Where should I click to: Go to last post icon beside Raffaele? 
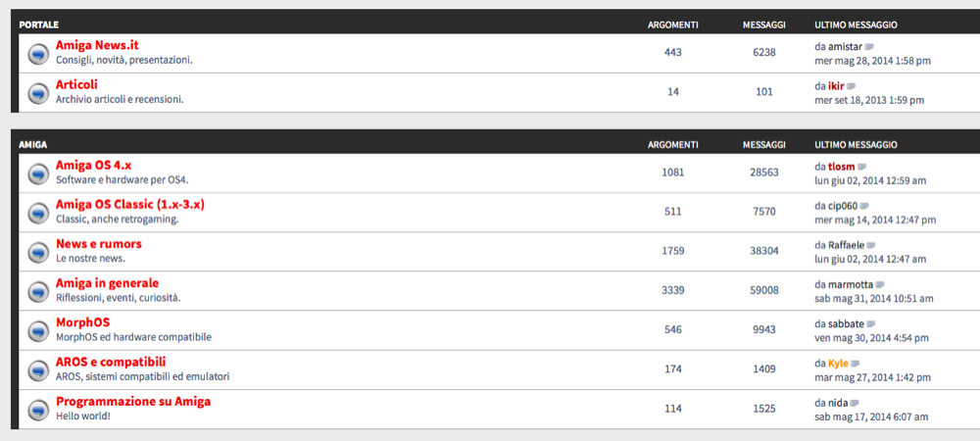tap(871, 245)
